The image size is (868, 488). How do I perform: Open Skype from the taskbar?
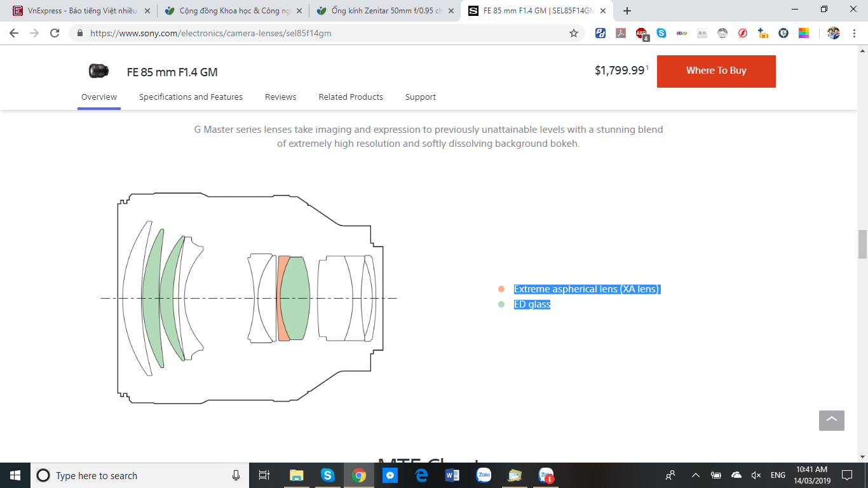click(x=327, y=475)
